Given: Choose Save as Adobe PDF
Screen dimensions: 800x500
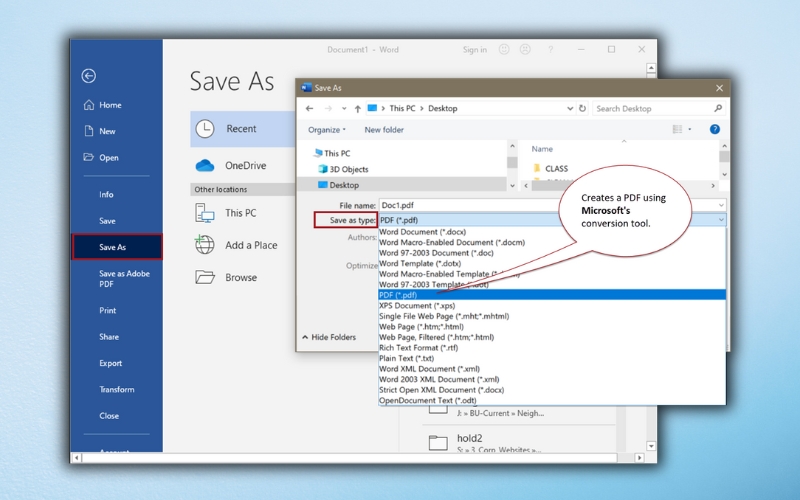Looking at the screenshot, I should [124, 279].
